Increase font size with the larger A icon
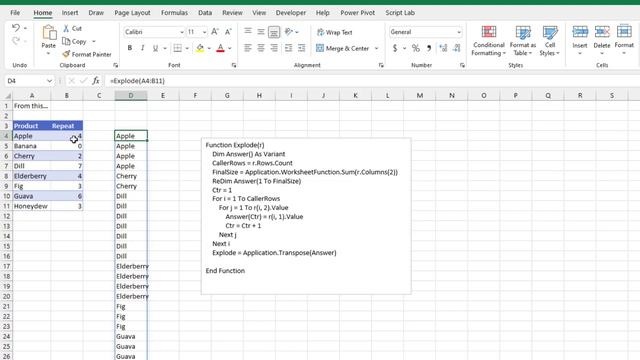The width and height of the screenshot is (640, 360). (215, 32)
